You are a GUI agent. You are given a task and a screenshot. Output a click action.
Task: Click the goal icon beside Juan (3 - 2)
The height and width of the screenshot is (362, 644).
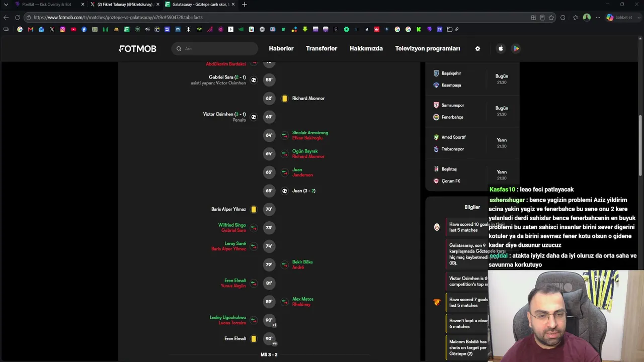click(284, 191)
